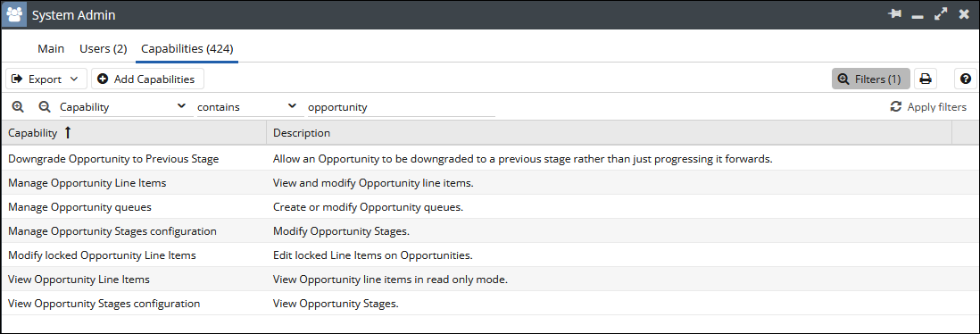Select the Manage Opportunity queues row
The height and width of the screenshot is (334, 980).
489,206
